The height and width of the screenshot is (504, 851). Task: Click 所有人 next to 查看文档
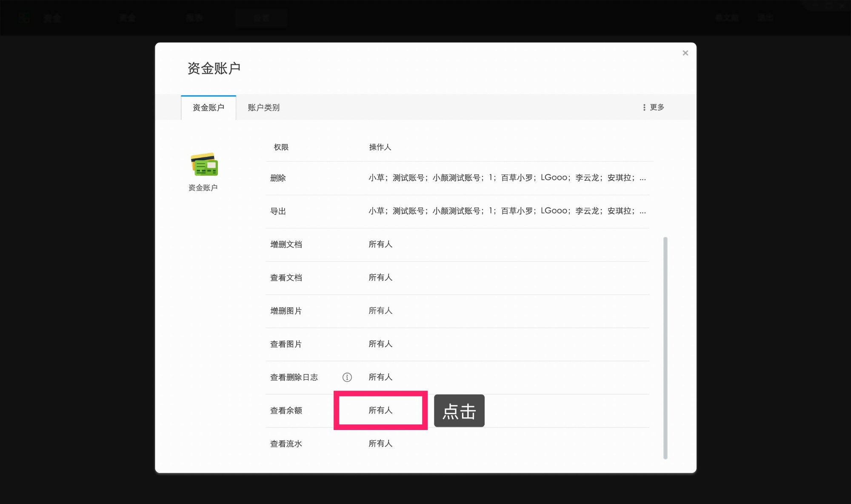[380, 277]
